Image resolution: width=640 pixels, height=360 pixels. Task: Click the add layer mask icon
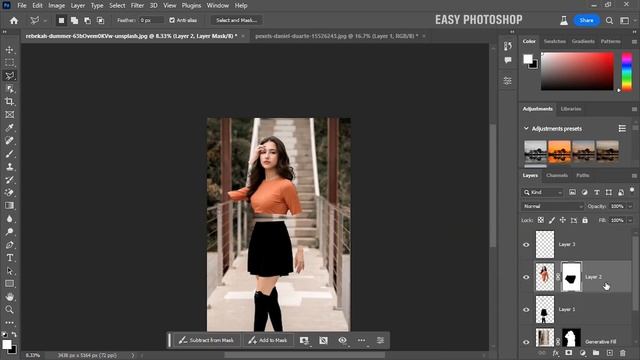569,353
